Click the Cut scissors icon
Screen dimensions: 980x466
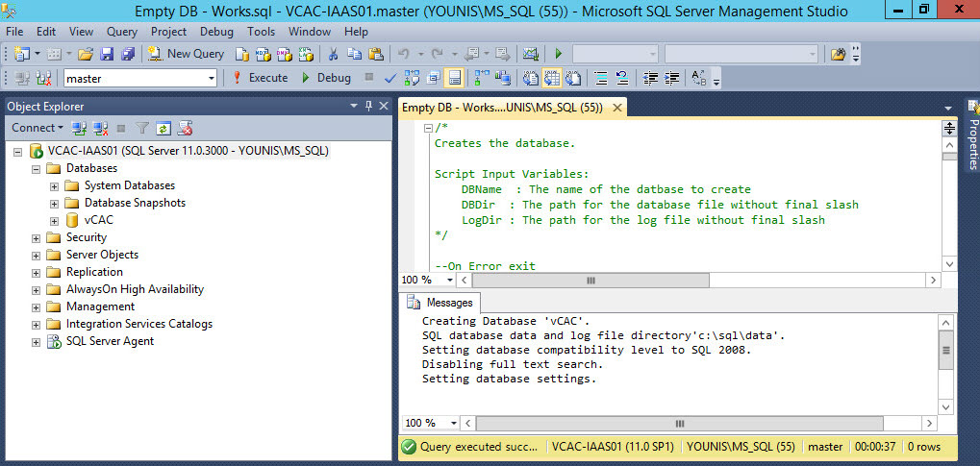coord(333,54)
